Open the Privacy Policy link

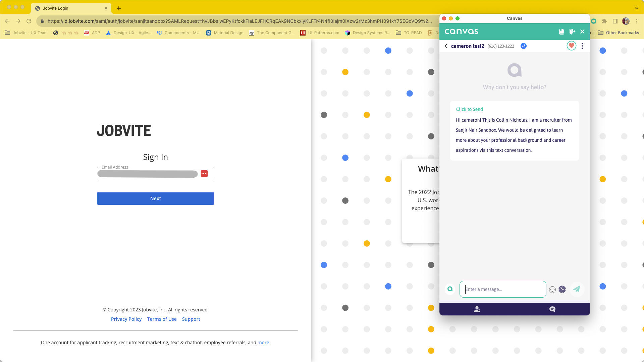click(126, 319)
